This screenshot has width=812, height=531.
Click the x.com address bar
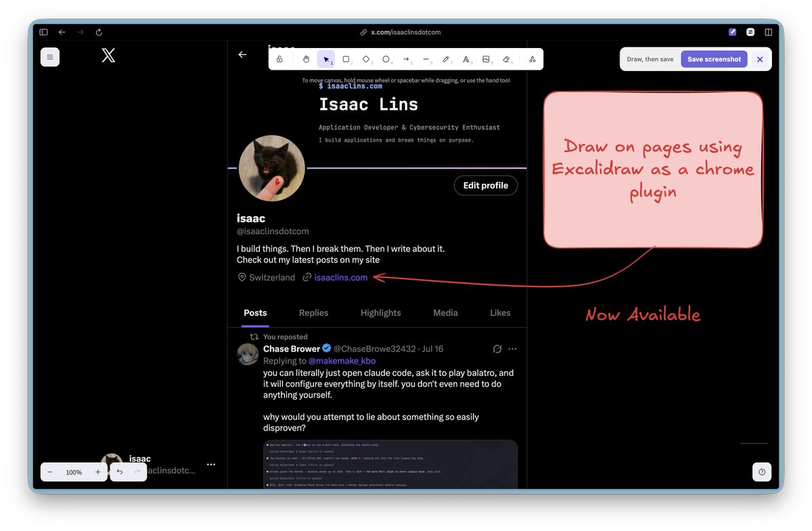tap(401, 32)
